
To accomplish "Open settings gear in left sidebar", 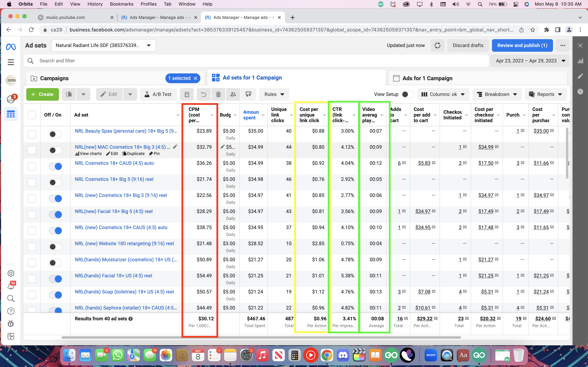I will pyautogui.click(x=11, y=273).
